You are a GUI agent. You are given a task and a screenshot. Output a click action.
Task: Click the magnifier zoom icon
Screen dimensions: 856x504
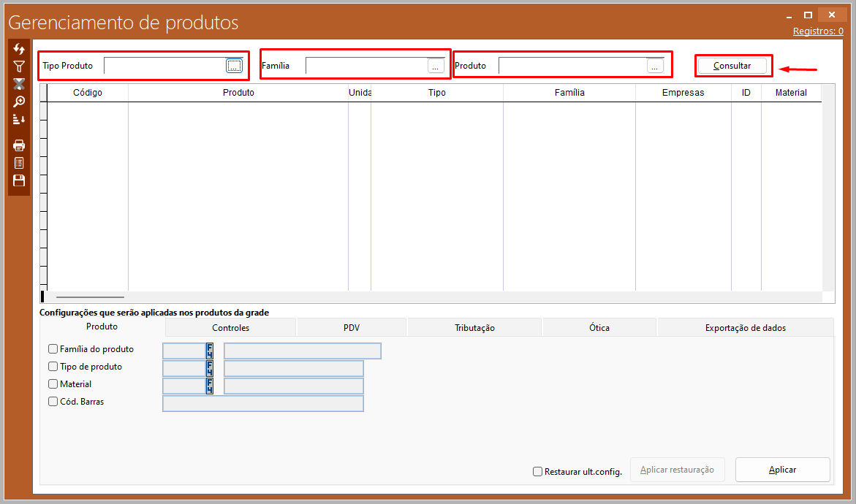(x=19, y=102)
